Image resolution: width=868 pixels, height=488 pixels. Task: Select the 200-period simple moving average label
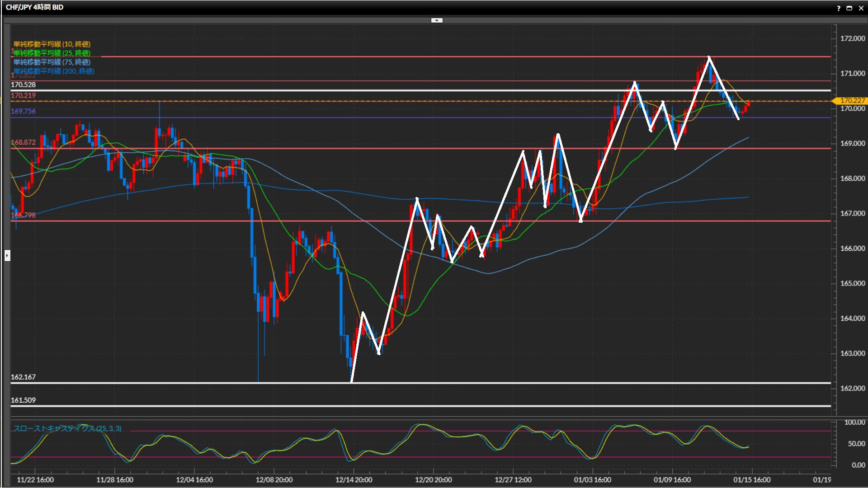(x=54, y=71)
